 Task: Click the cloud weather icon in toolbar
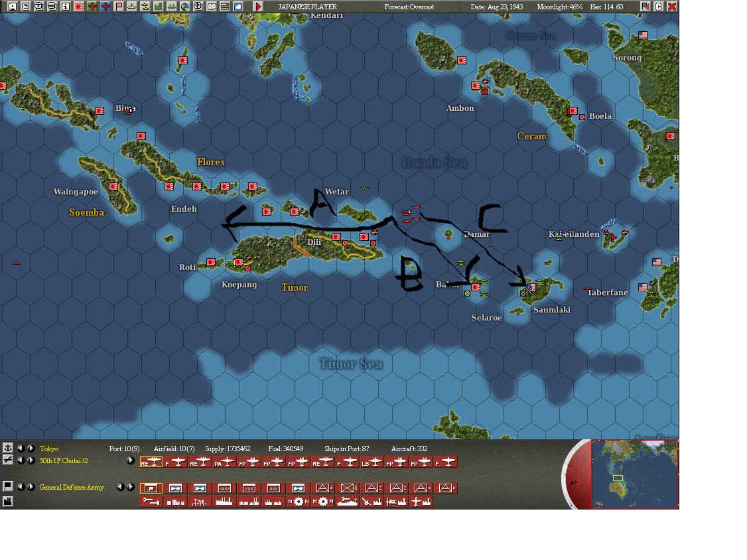(238, 7)
